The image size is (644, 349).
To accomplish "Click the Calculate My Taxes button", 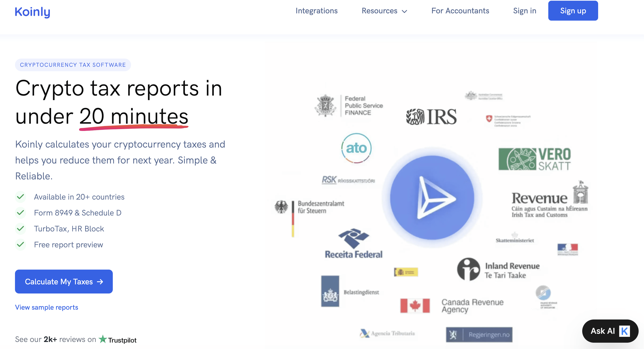I will (x=64, y=282).
